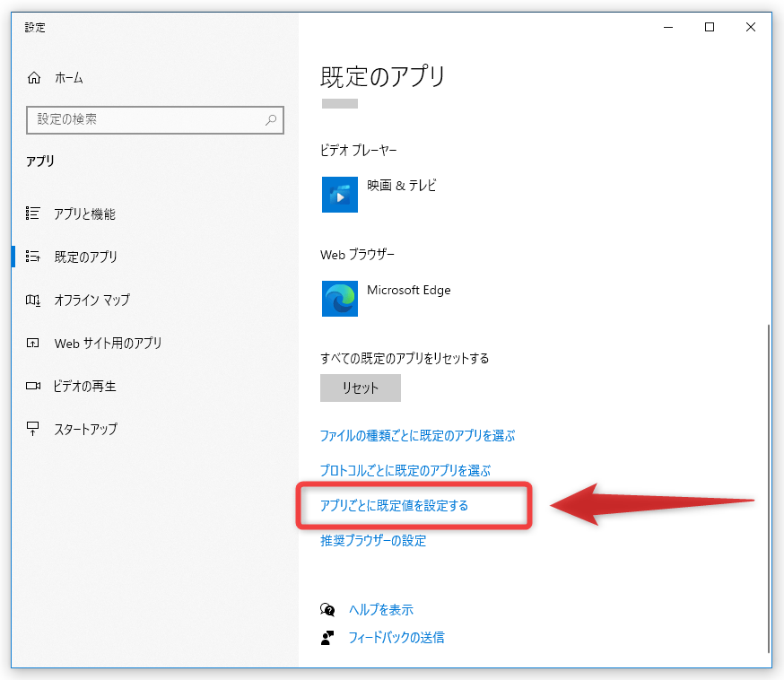
Task: Click the アプリと機能 list icon
Action: (x=33, y=214)
